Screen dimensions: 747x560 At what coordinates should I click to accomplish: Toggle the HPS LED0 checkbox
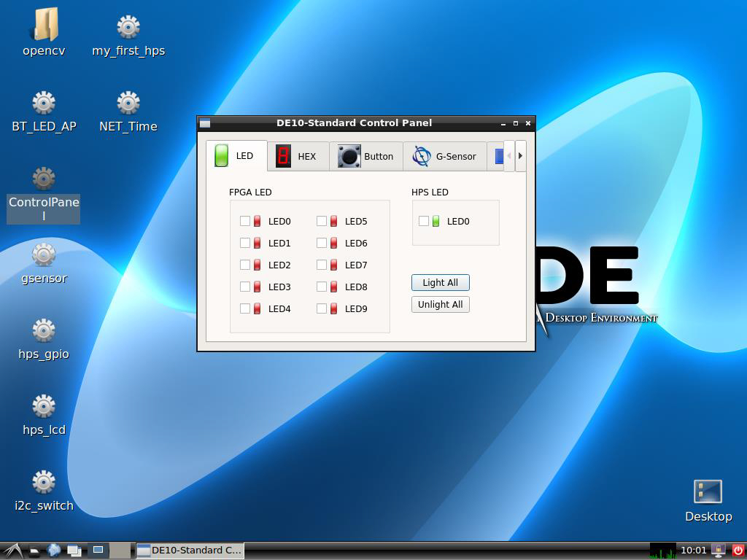pyautogui.click(x=424, y=221)
